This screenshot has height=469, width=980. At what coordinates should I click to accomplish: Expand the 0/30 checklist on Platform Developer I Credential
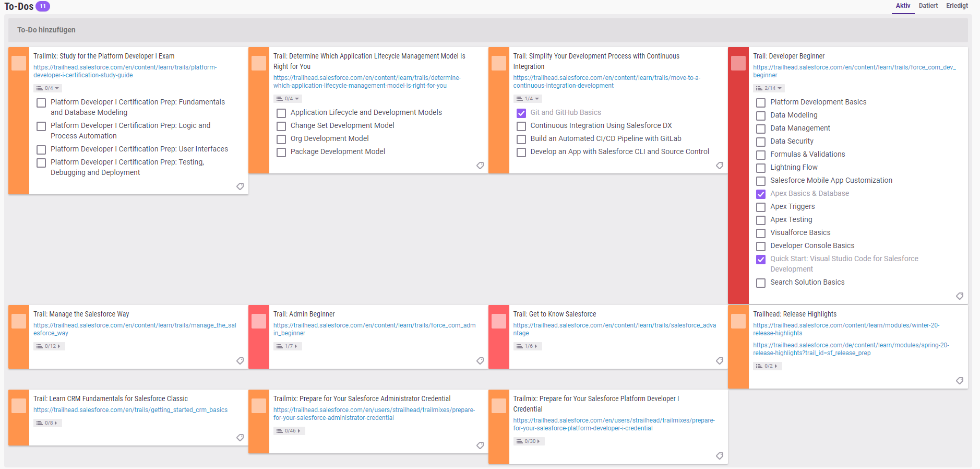tap(529, 441)
